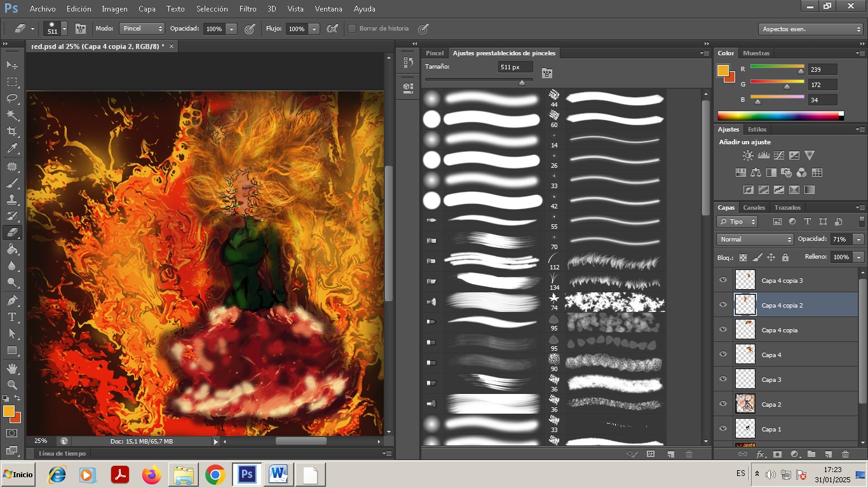Add a layer mask icon
The height and width of the screenshot is (488, 868).
point(777,454)
